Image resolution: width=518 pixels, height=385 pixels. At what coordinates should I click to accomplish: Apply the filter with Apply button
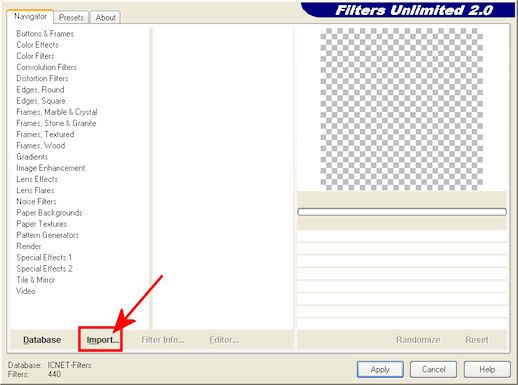tap(380, 369)
